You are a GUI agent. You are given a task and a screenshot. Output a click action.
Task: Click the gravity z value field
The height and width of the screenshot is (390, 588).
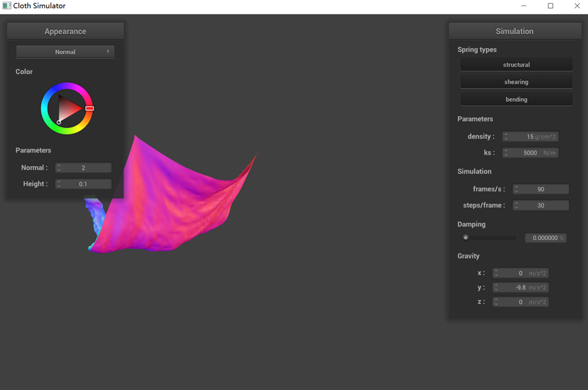click(x=521, y=302)
